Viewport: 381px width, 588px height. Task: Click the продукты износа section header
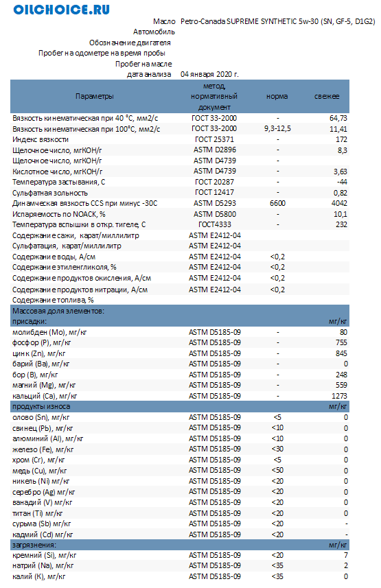click(41, 406)
